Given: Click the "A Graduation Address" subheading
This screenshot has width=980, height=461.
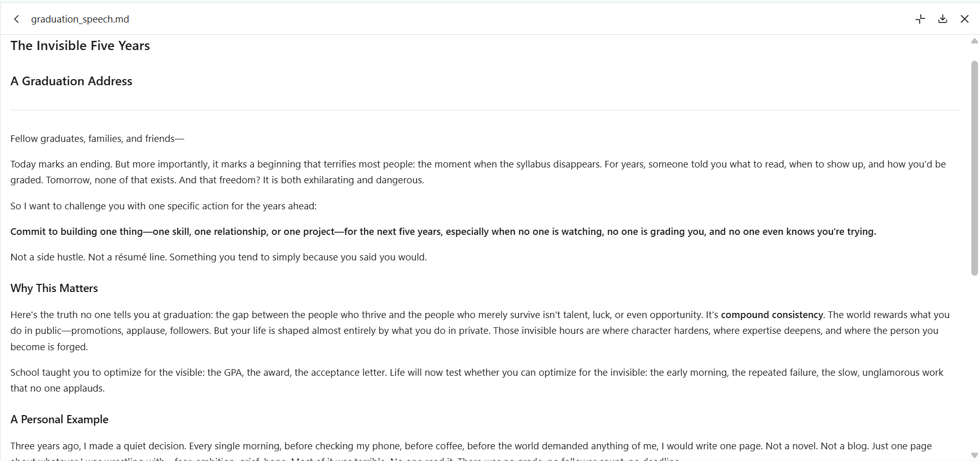Looking at the screenshot, I should coord(71,81).
